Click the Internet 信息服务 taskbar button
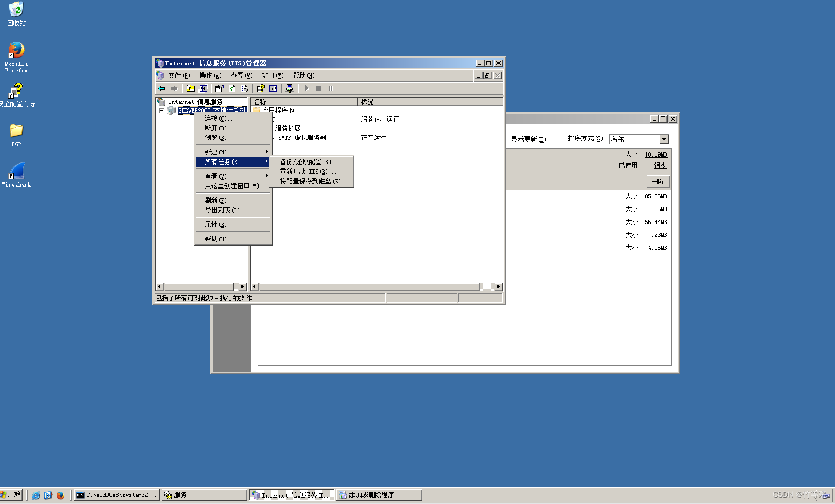 [292, 495]
